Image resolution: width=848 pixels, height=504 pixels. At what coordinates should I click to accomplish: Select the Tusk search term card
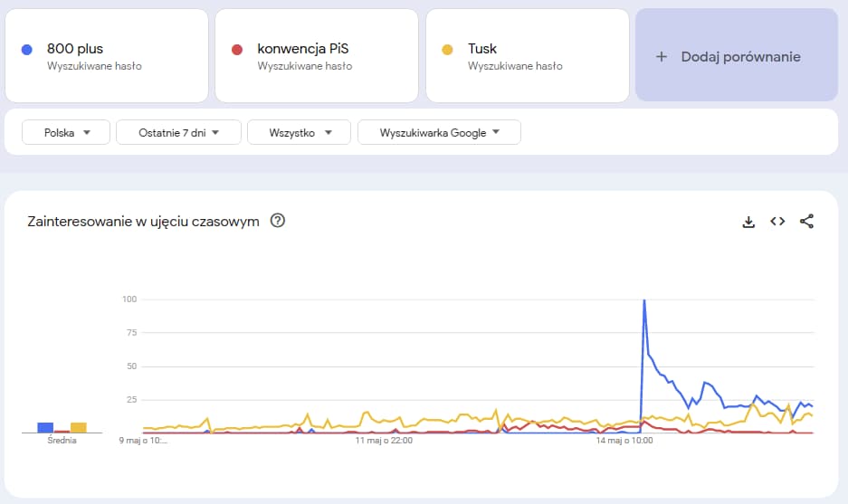click(x=528, y=56)
